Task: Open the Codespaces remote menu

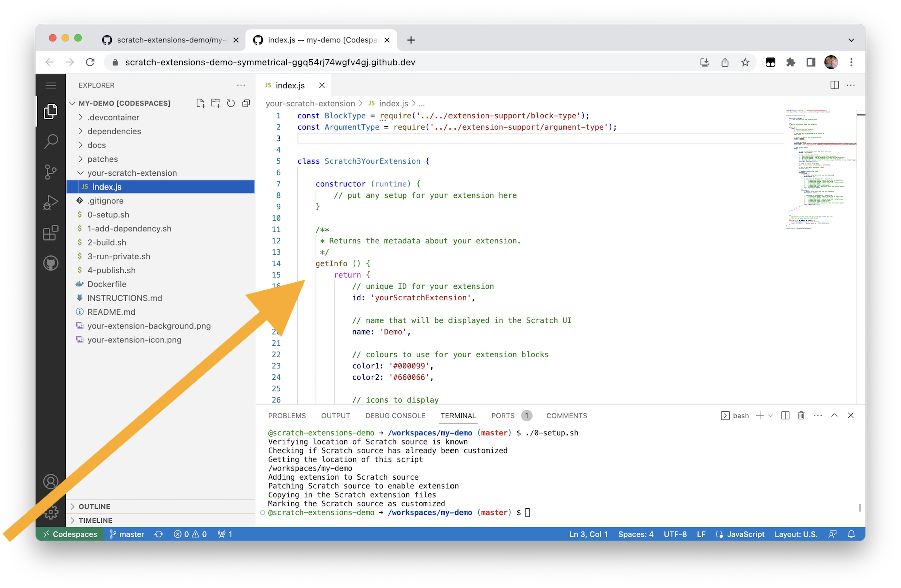Action: pos(70,534)
